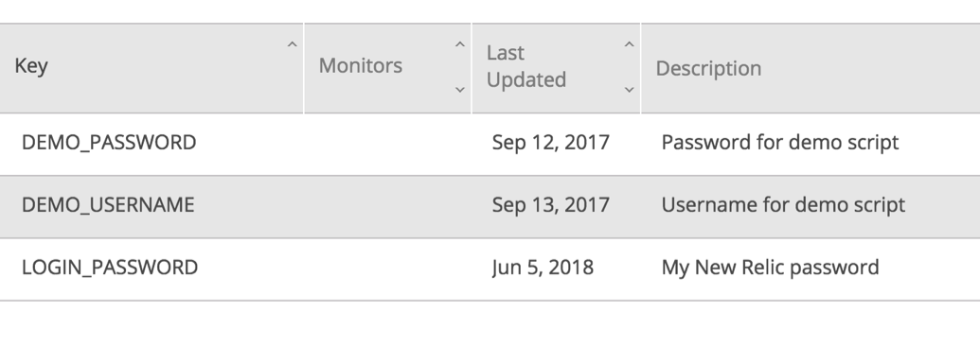
Task: Click the Sep 12, 2017 date cell
Action: pos(551,143)
